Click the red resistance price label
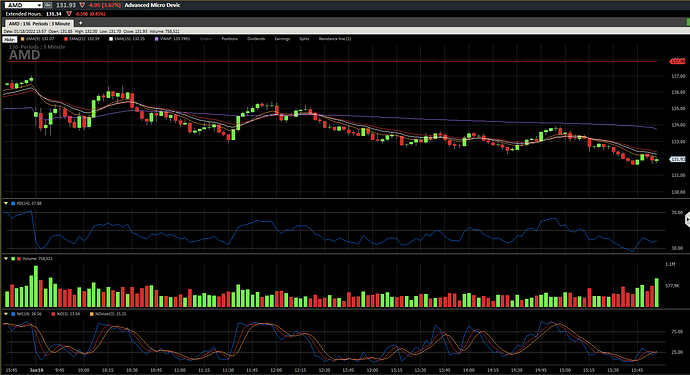Screen dimensions: 690x375 pyautogui.click(x=678, y=62)
